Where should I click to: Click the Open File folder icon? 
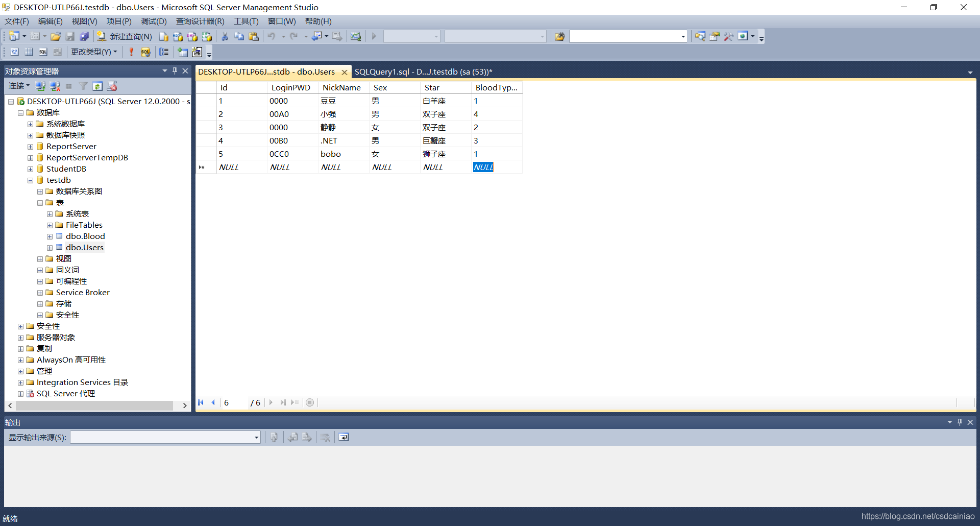pyautogui.click(x=56, y=36)
